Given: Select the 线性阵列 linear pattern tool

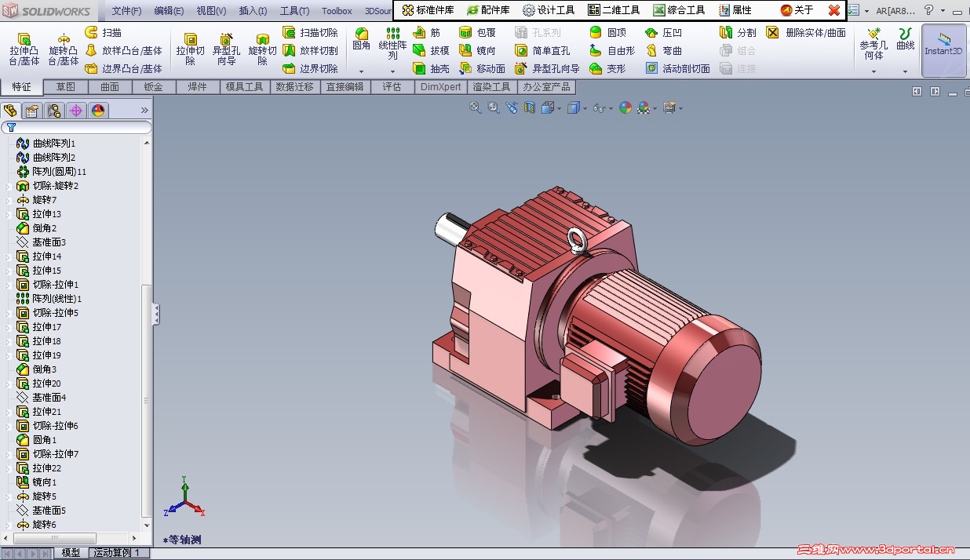Looking at the screenshot, I should (x=392, y=44).
